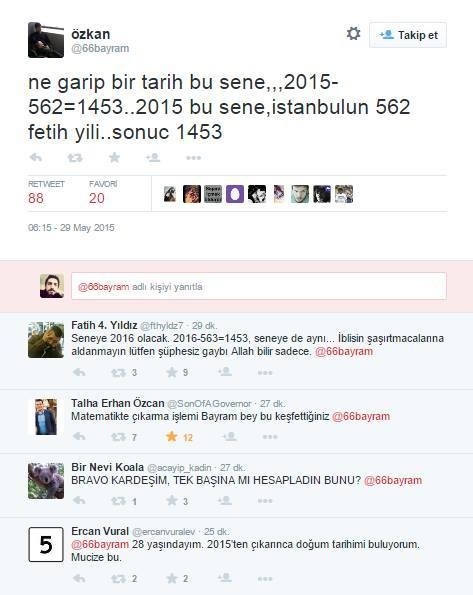Follow icon under Bir Nevi Koala's reply
Screen dimensions: 473x595
pos(225,501)
